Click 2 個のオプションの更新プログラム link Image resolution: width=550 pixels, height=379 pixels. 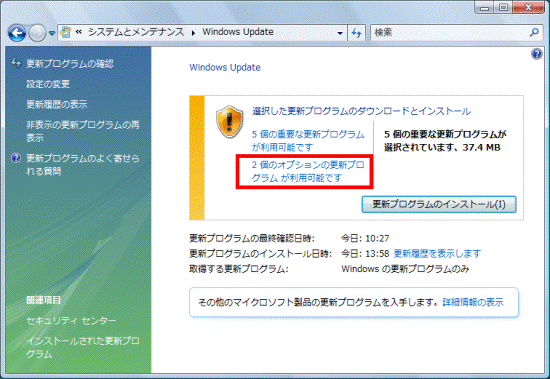[308, 171]
